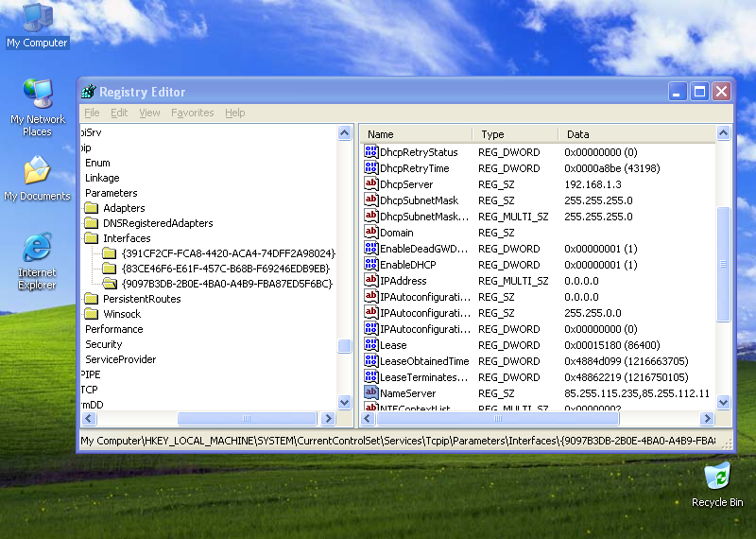The height and width of the screenshot is (539, 756).
Task: Click the Lease DWORD value icon
Action: click(x=370, y=344)
